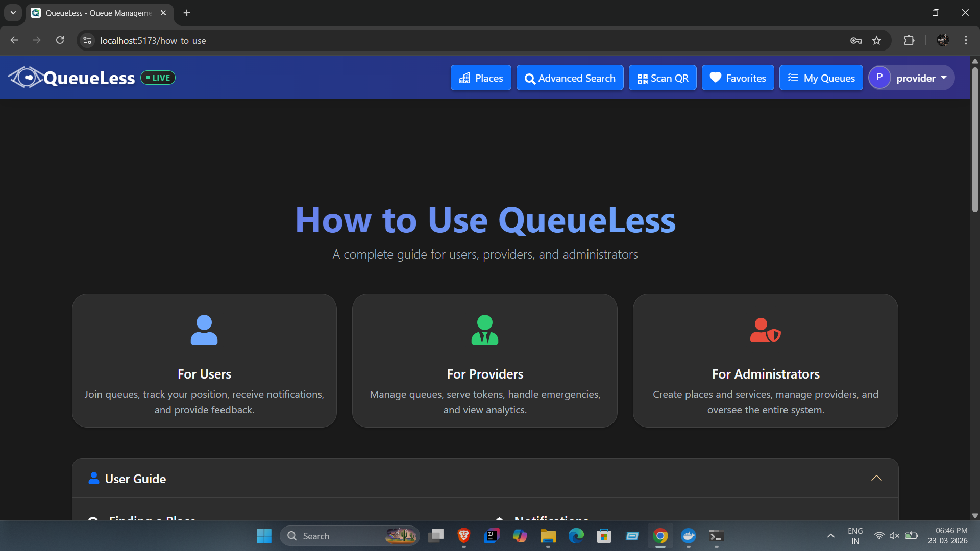Image resolution: width=980 pixels, height=551 pixels.
Task: Open IntelliJ IDEA from taskbar
Action: (x=492, y=536)
